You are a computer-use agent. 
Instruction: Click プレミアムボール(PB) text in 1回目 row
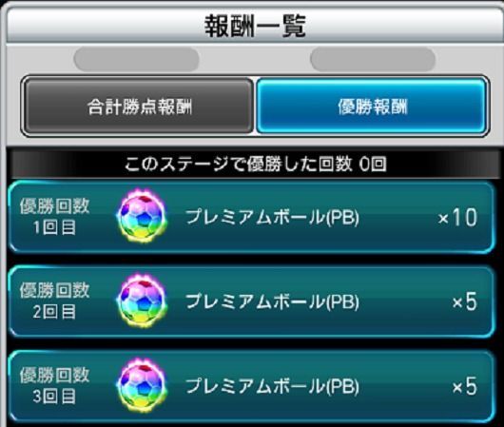pyautogui.click(x=272, y=217)
